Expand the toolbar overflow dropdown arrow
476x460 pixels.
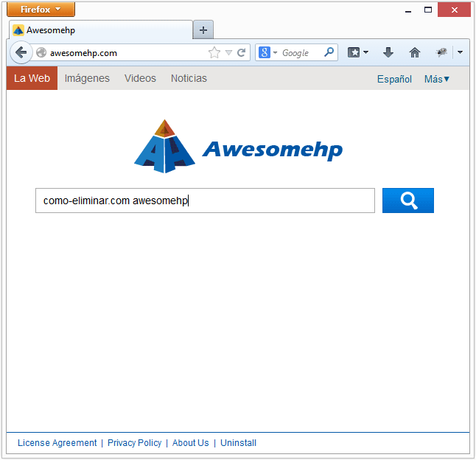point(461,52)
